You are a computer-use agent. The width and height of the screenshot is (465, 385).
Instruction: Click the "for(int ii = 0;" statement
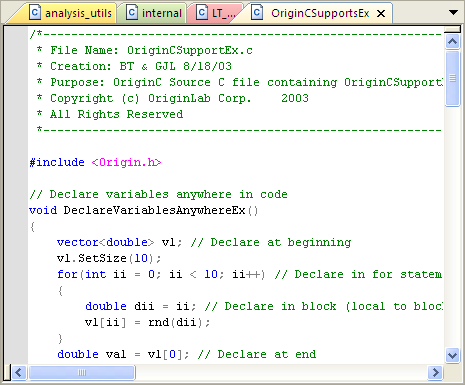click(109, 274)
